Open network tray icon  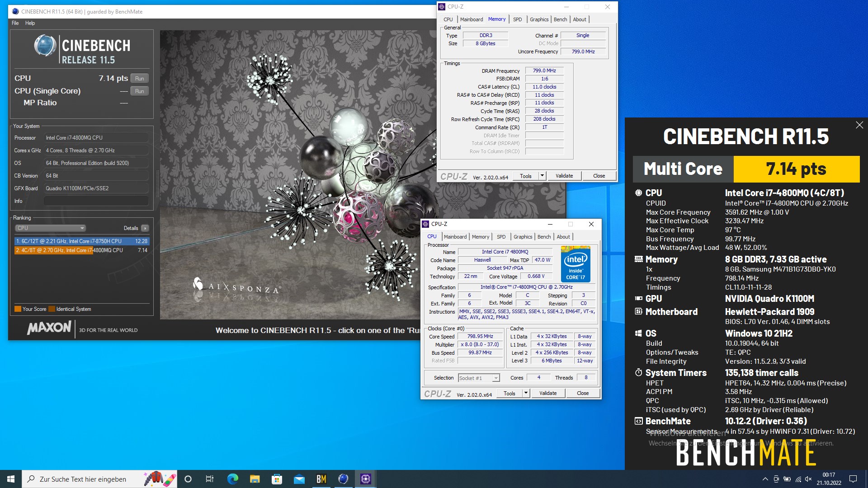click(x=798, y=479)
